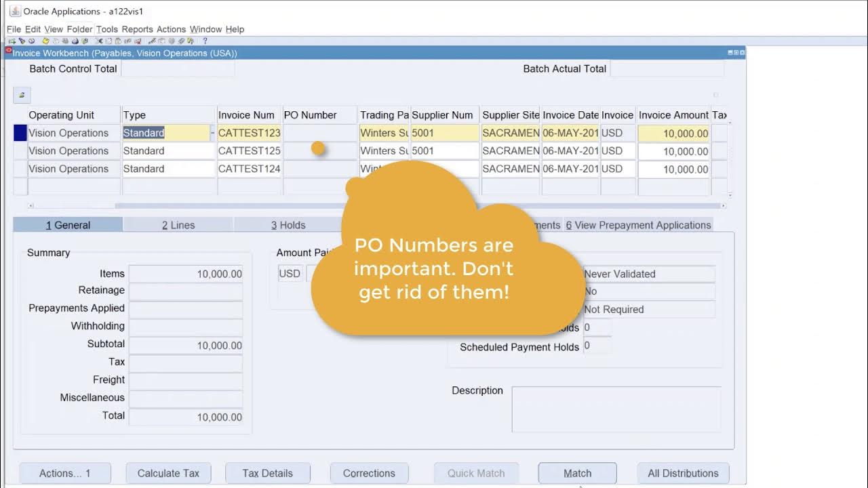Click the Not Required status field

(649, 309)
